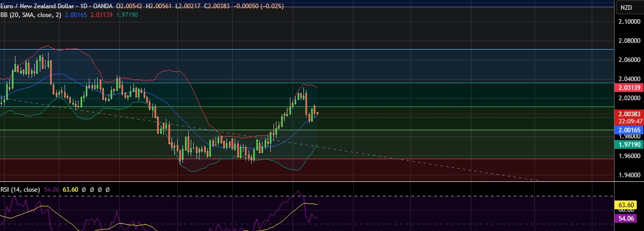Viewport: 644px width, 231px height.
Task: Click the current price 2.00383 axis label
Action: tap(628, 113)
